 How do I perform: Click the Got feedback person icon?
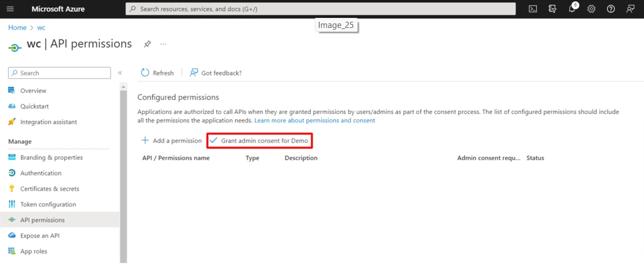pos(194,73)
